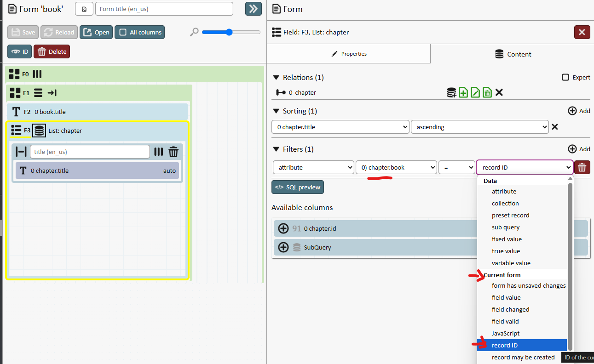Add the 0 chapter.id column
This screenshot has height=364, width=594.
pos(283,228)
